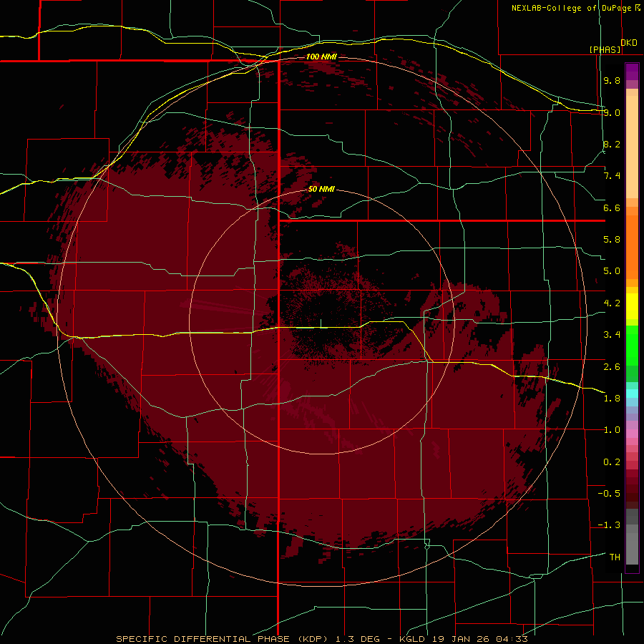Click the 50 NMI range ring label
644x644 pixels.
[321, 189]
